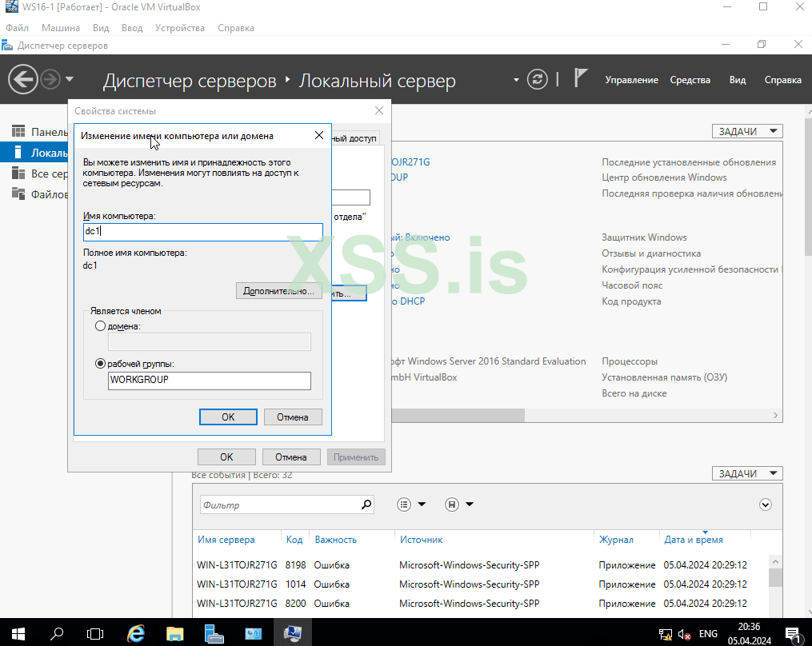This screenshot has height=646, width=812.
Task: Open the notifications flag icon
Action: coord(581,78)
